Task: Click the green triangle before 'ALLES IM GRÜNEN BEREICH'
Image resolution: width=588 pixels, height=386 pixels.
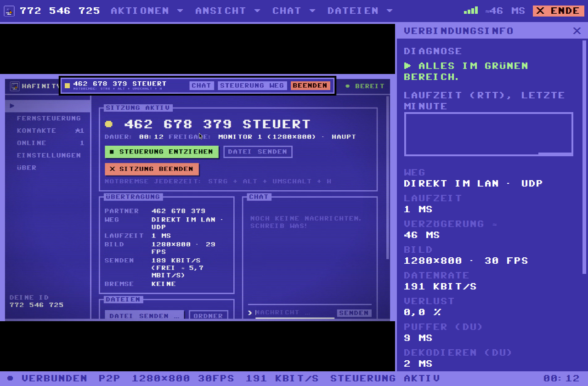Action: coord(407,66)
